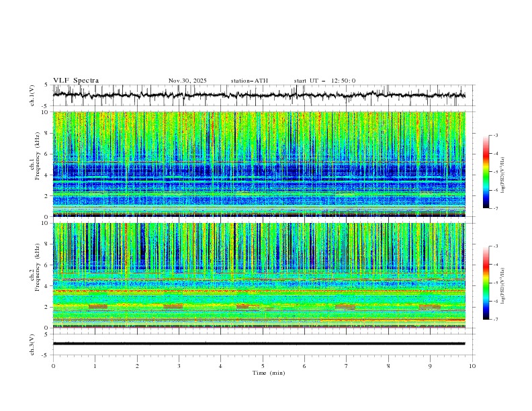Click the ch.3(V) waveform axis label
532x411 pixels.
(x=32, y=343)
